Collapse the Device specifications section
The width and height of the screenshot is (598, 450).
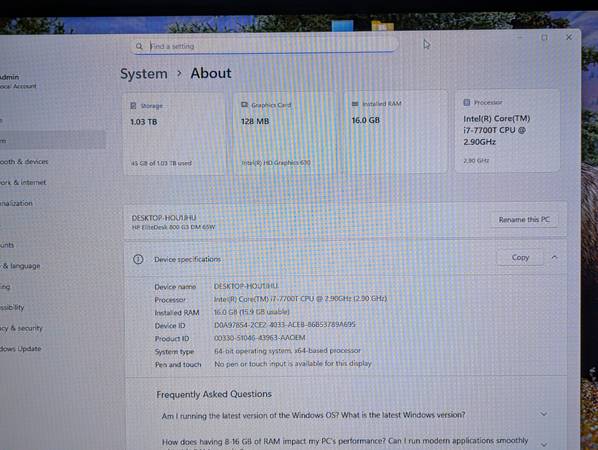pos(555,257)
